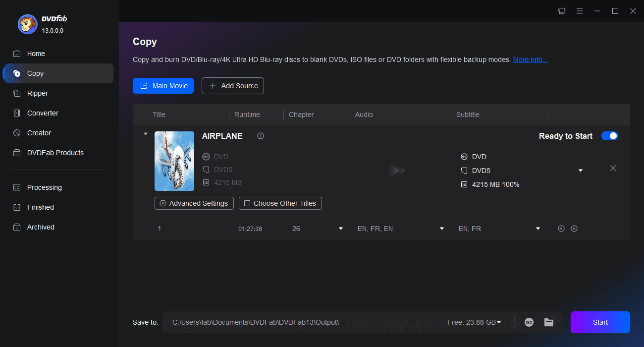
Task: Click the DVDFab monkey logo
Action: click(x=27, y=24)
